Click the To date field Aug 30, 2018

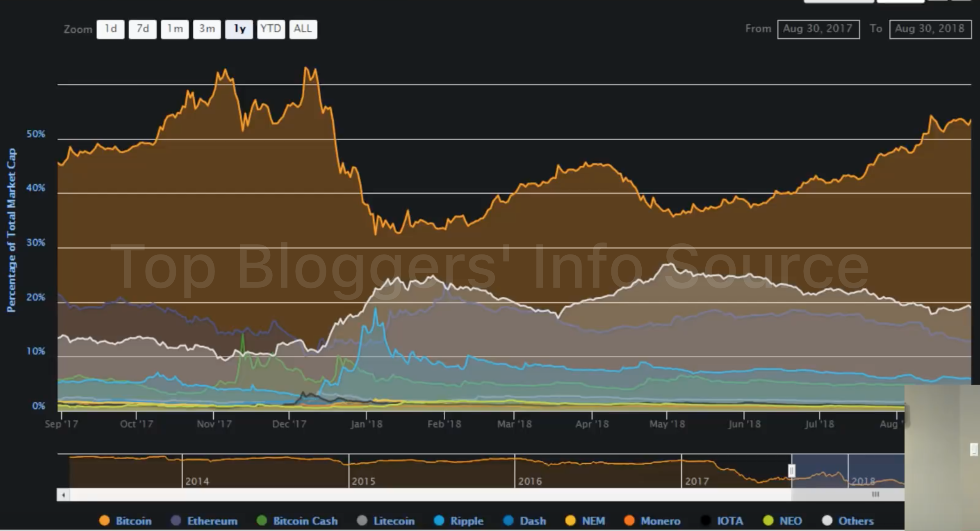click(930, 29)
